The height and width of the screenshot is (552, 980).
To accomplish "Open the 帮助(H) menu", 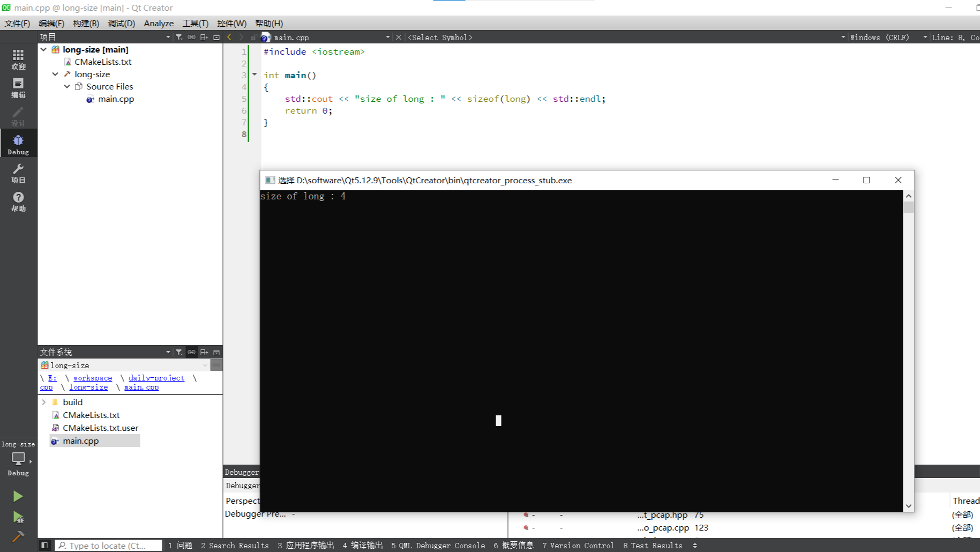I will (x=269, y=23).
